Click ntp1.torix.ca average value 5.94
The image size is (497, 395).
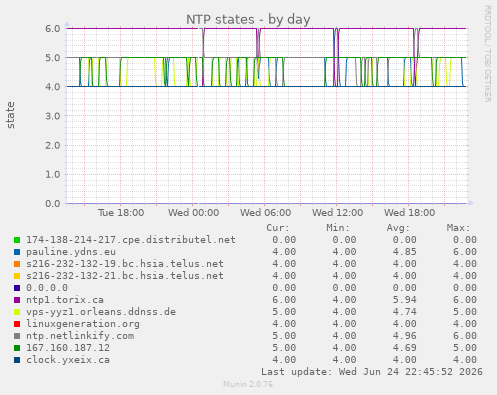[x=404, y=300]
